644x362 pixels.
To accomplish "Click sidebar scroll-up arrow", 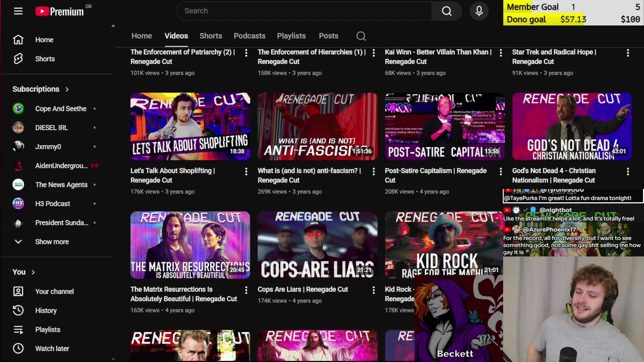I will pos(113,26).
